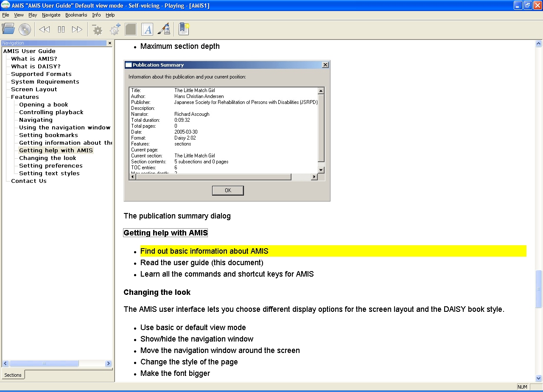Click the navigation panel horizontal scrollbar thumb
543x392 pixels.
tap(44, 364)
